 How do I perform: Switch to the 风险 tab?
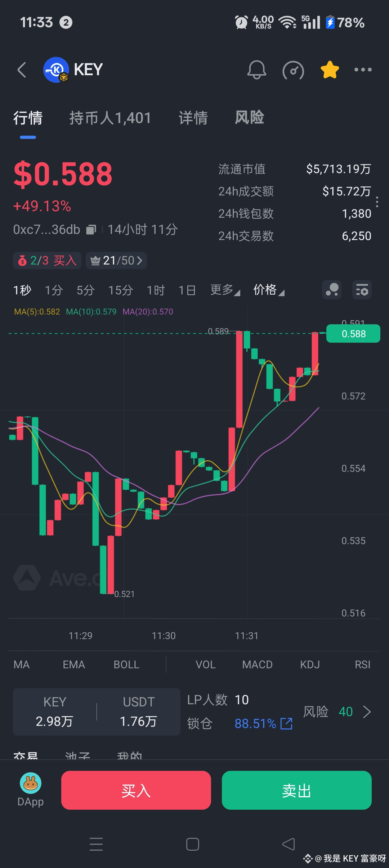pyautogui.click(x=249, y=118)
